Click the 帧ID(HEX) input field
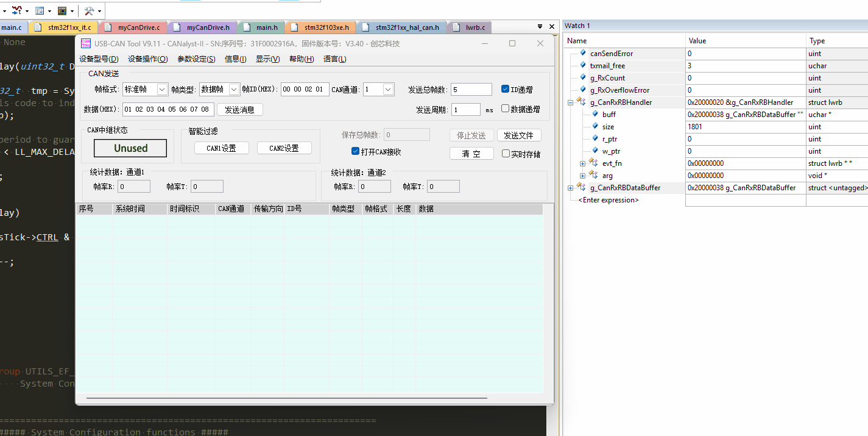Image resolution: width=868 pixels, height=436 pixels. (305, 89)
